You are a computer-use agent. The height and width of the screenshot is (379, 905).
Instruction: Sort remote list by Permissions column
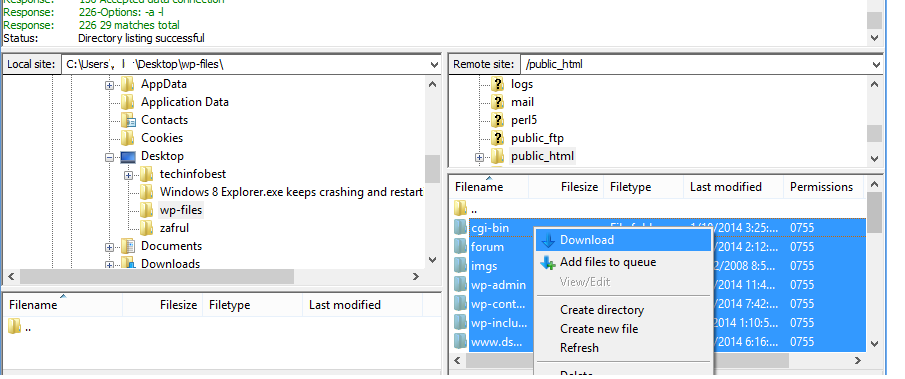(823, 187)
